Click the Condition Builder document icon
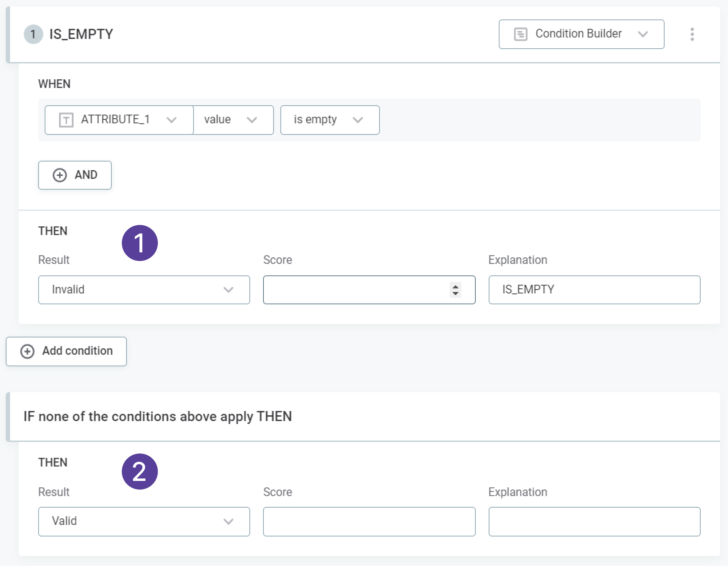The height and width of the screenshot is (566, 728). 520,34
